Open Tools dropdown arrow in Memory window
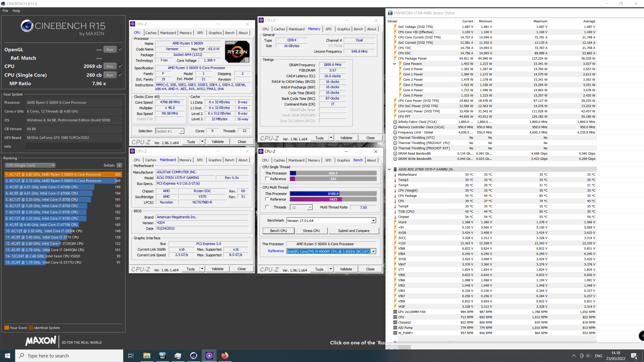This screenshot has width=644, height=362. coord(331,138)
